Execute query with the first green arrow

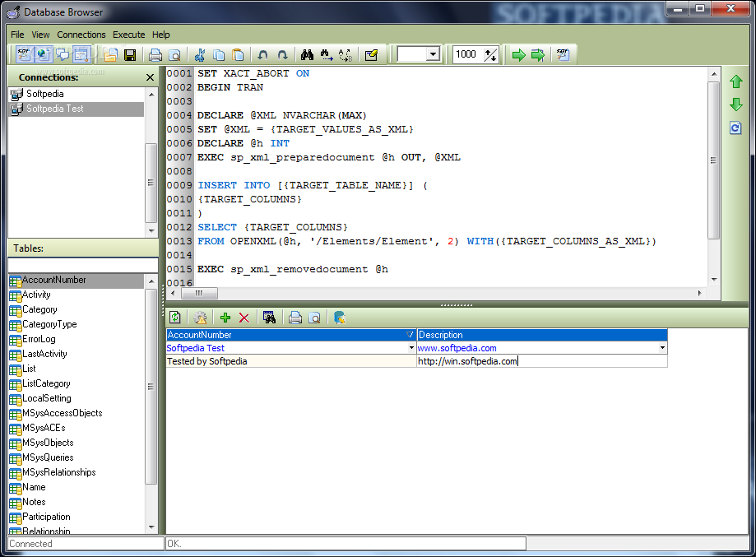[518, 55]
